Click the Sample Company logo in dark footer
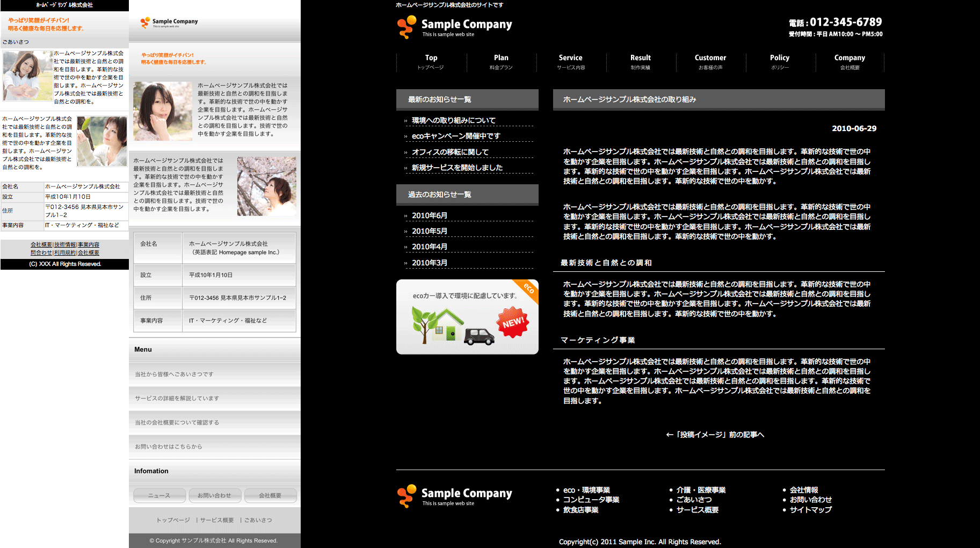The height and width of the screenshot is (548, 980). [454, 496]
